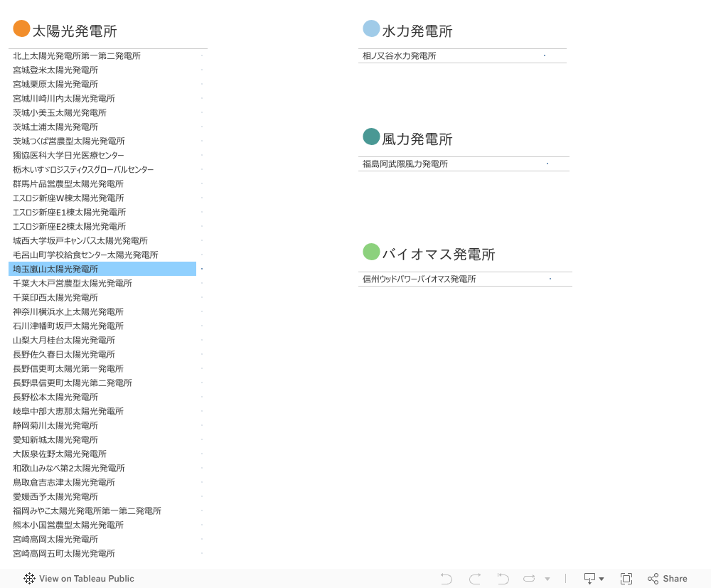This screenshot has width=711, height=588.
Task: Open the Download icon menu
Action: tap(589, 579)
